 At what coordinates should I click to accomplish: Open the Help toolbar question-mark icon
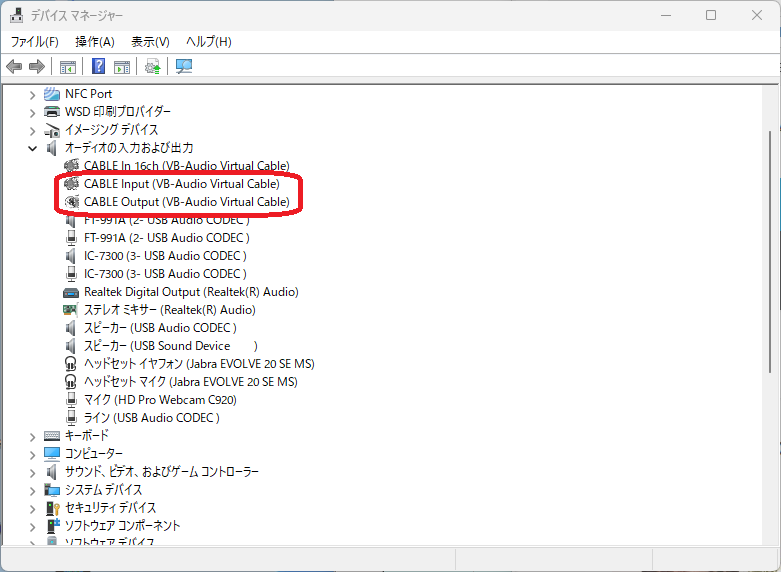pyautogui.click(x=99, y=66)
